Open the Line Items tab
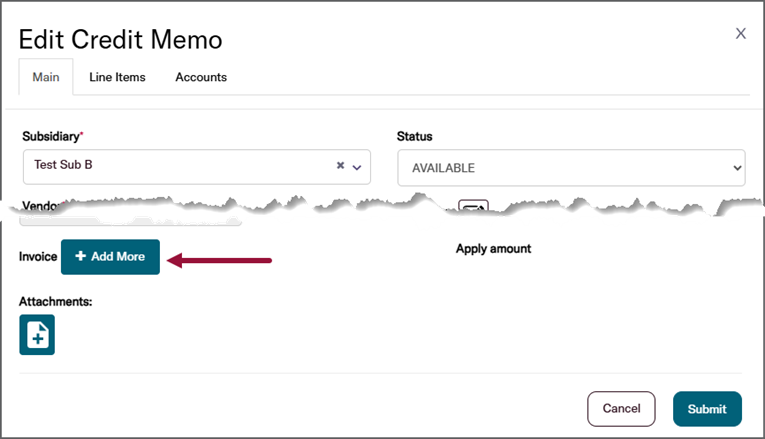 coord(117,77)
